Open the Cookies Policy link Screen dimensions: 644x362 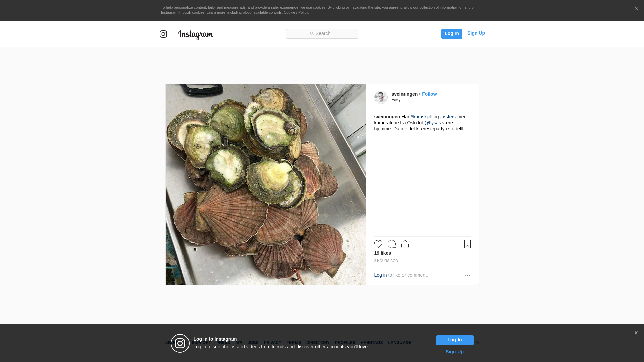[296, 12]
